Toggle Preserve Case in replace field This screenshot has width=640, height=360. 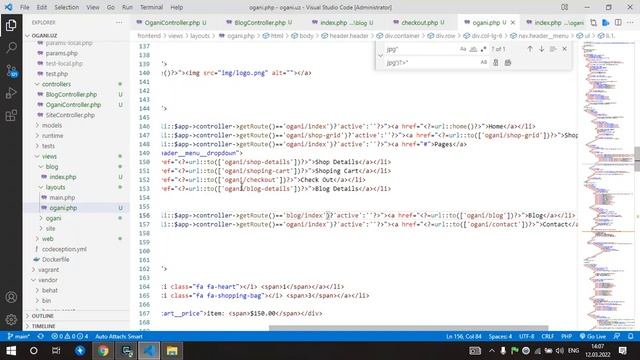point(483,62)
